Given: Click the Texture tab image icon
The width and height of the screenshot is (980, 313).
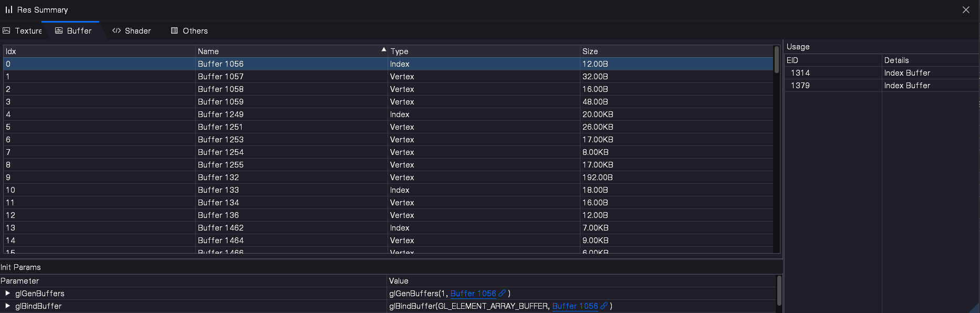Looking at the screenshot, I should pyautogui.click(x=7, y=31).
